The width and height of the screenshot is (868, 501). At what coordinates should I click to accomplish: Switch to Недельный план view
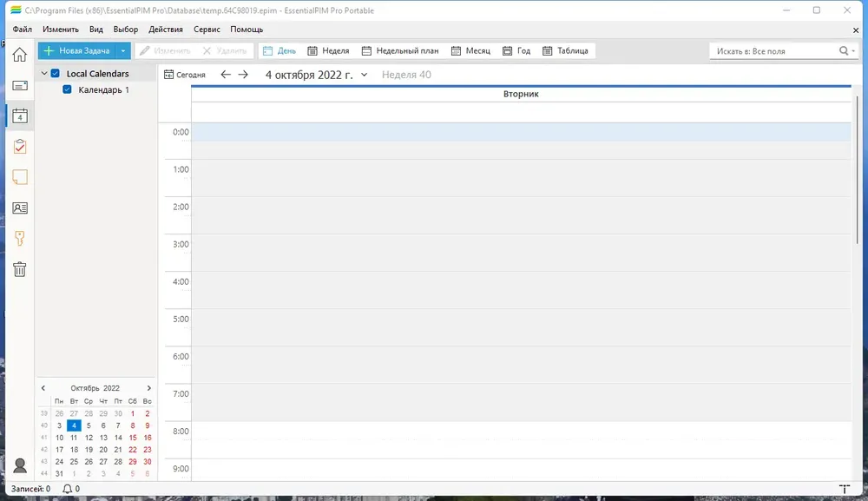click(x=399, y=51)
